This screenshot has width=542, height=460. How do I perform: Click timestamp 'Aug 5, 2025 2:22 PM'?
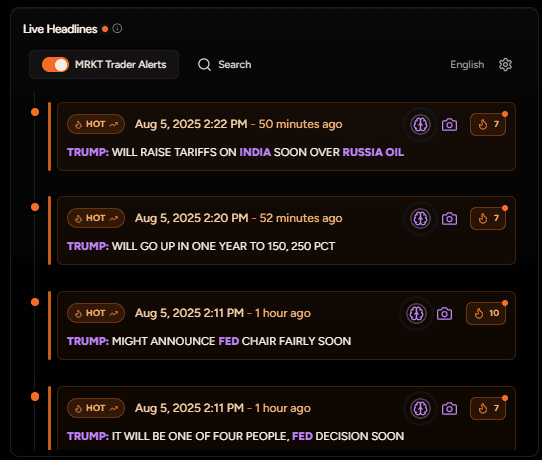click(191, 124)
